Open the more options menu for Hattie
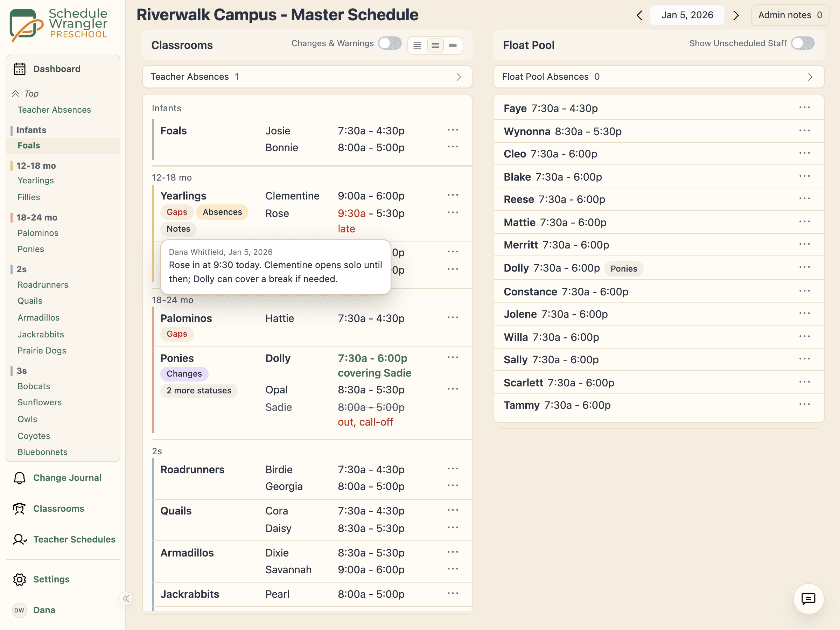 (x=453, y=317)
